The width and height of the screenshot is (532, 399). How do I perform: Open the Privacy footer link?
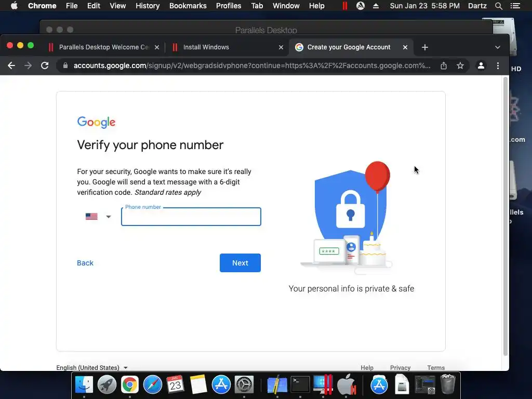pos(400,367)
